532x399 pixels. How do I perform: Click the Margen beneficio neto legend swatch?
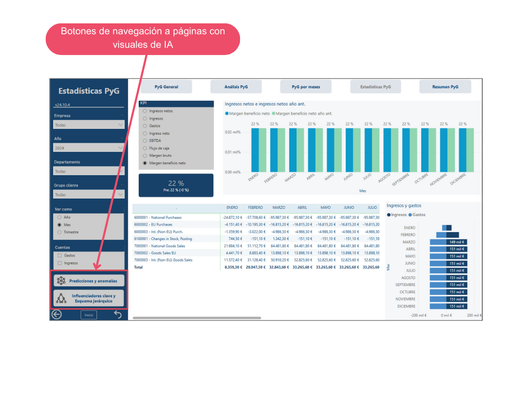click(x=227, y=114)
